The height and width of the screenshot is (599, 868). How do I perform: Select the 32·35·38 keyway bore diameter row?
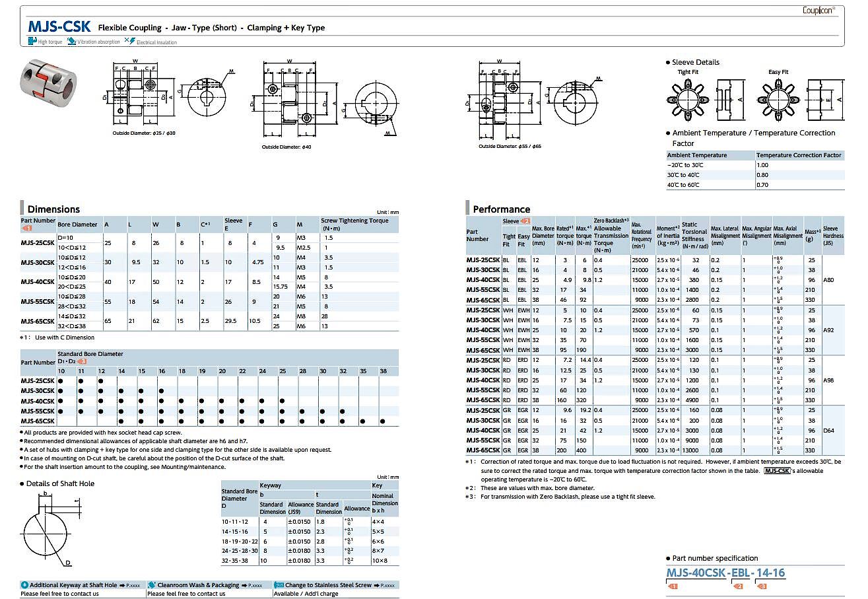pos(310,561)
